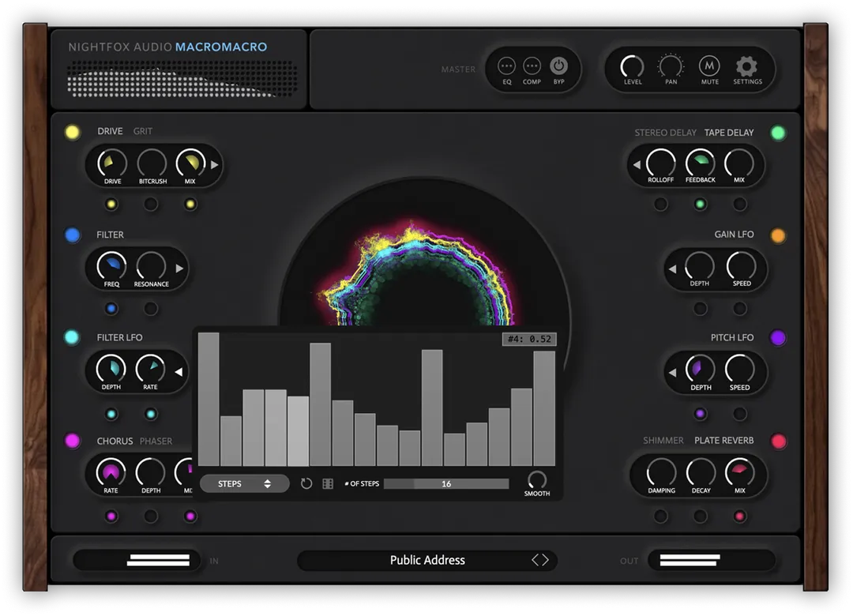853x616 pixels.
Task: Click the number of steps slider
Action: (446, 483)
